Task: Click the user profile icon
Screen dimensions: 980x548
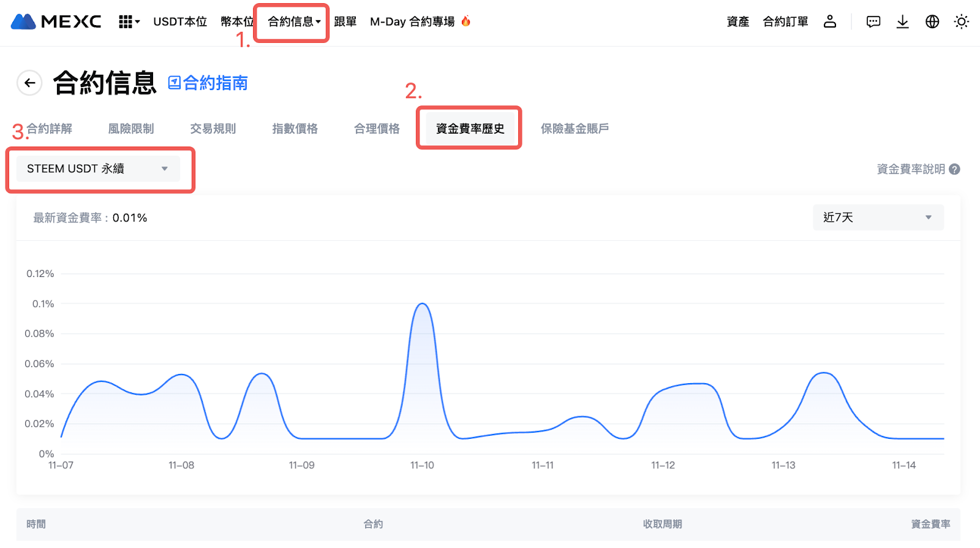Action: click(x=830, y=22)
